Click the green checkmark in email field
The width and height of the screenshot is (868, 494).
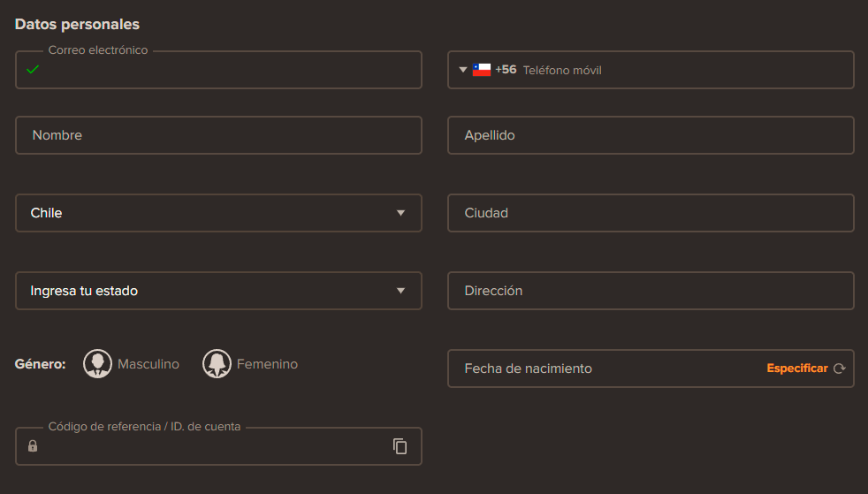[33, 70]
